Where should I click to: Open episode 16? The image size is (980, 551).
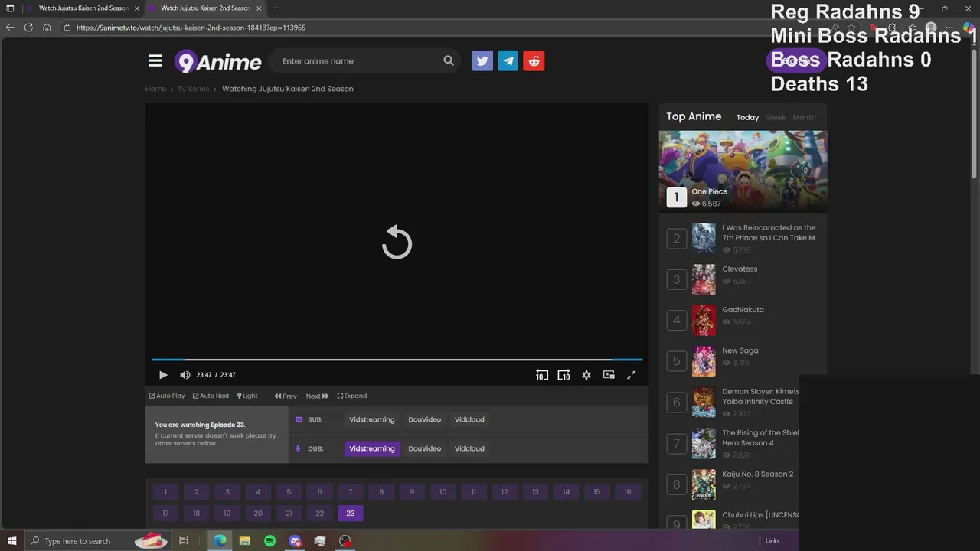click(628, 492)
